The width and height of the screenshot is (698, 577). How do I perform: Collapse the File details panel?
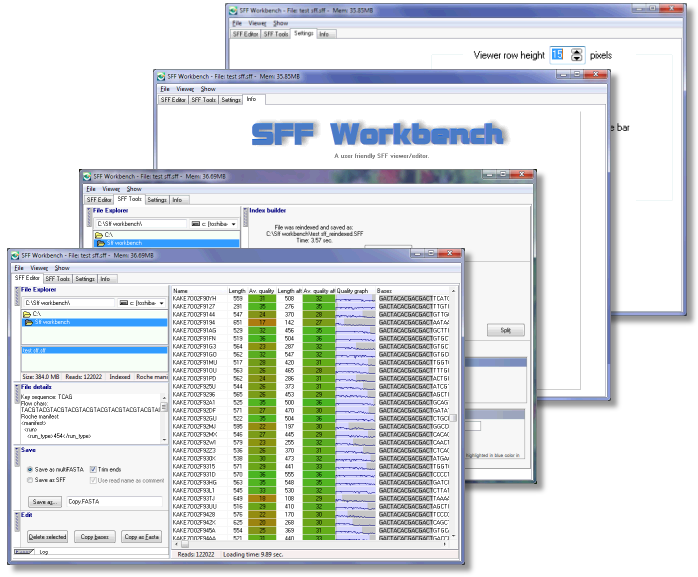(17, 394)
